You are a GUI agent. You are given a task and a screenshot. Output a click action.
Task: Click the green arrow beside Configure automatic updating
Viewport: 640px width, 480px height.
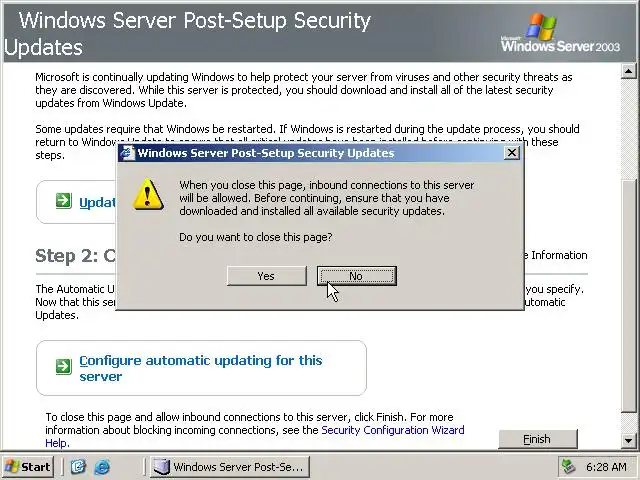(x=63, y=366)
